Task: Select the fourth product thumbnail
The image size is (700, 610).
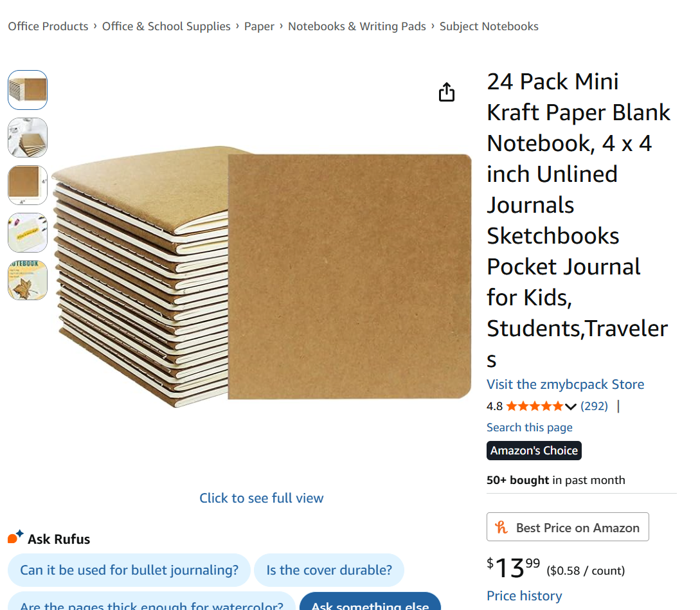Action: click(28, 233)
